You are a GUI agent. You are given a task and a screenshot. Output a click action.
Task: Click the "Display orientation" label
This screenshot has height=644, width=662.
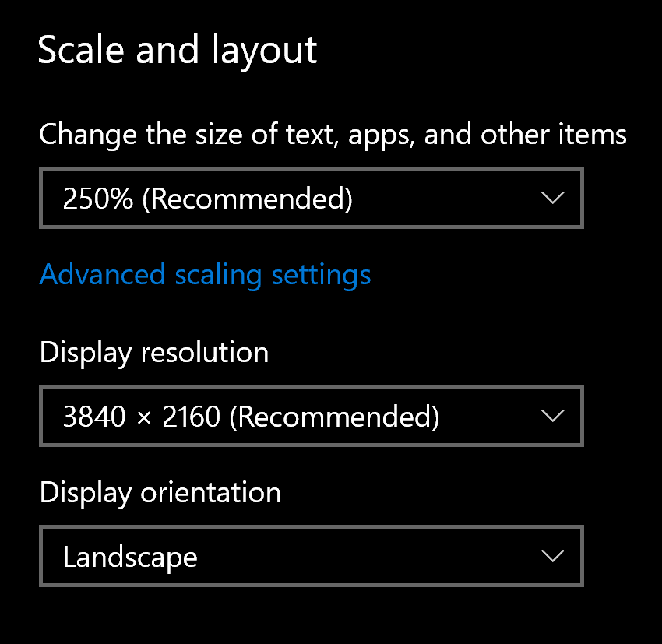[x=160, y=493]
